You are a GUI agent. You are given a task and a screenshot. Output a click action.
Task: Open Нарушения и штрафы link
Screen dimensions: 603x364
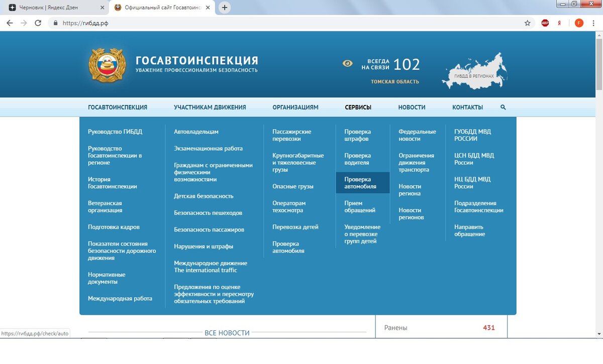coord(204,247)
